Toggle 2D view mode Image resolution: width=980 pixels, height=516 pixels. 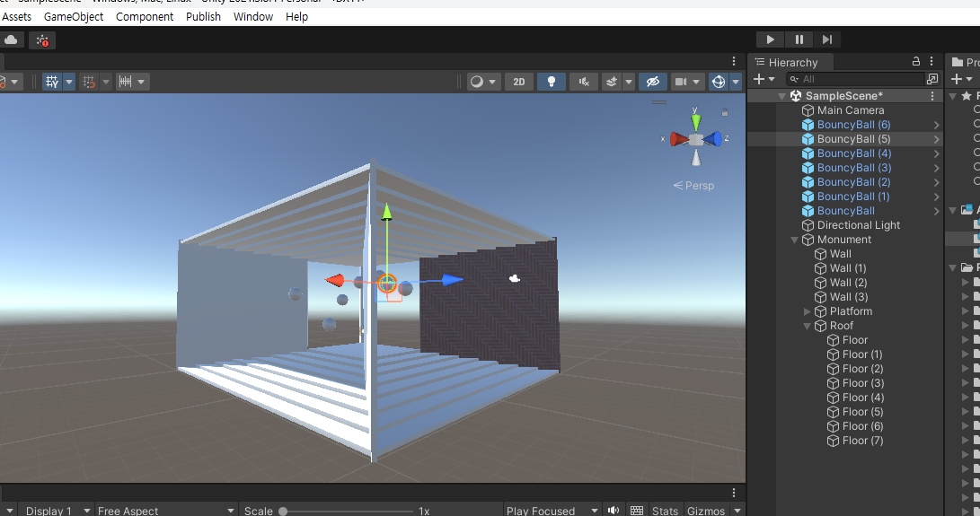tap(519, 82)
